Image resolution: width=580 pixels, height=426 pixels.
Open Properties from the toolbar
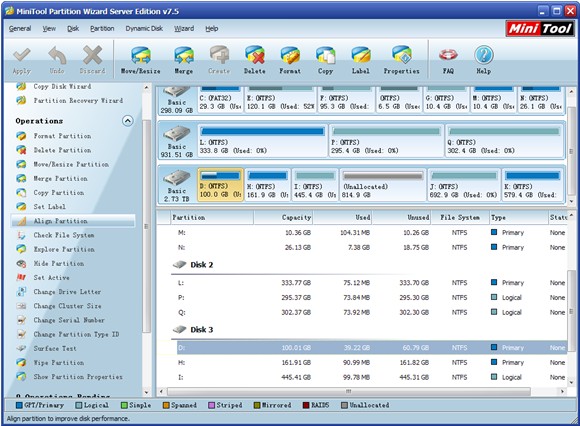coord(401,60)
